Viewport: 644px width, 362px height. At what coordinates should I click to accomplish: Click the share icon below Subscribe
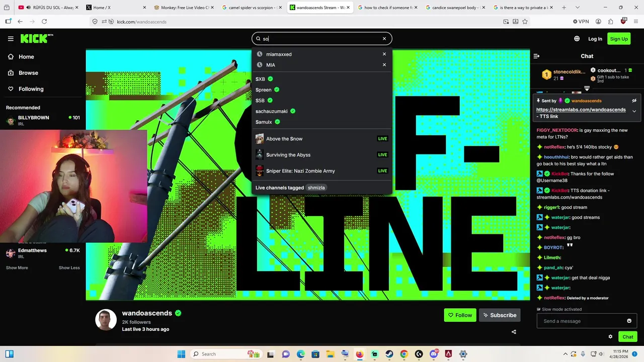[x=514, y=332]
